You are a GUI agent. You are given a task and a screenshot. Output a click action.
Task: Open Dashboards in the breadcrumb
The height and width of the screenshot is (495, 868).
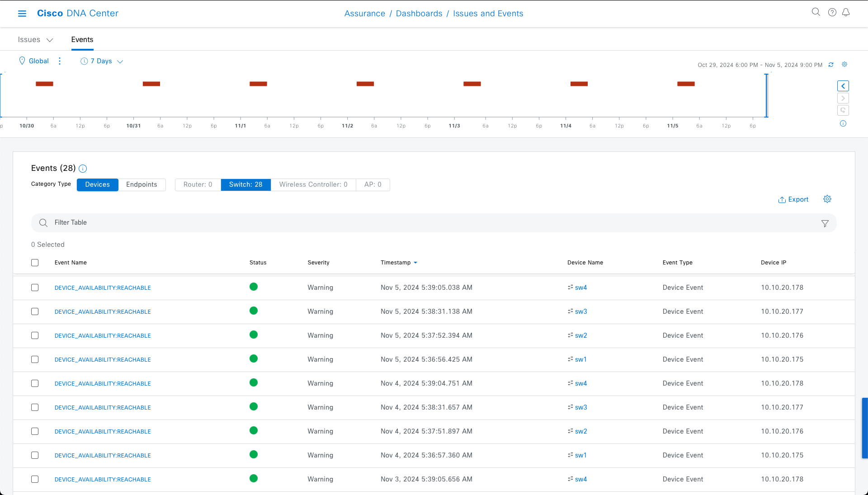point(419,14)
